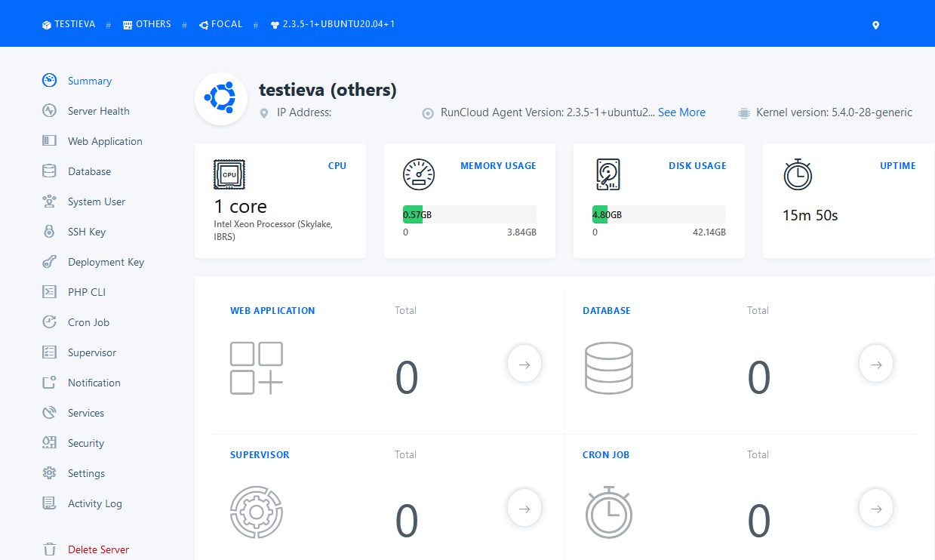The width and height of the screenshot is (935, 560).
Task: Click the Web Application sidebar icon
Action: (49, 141)
